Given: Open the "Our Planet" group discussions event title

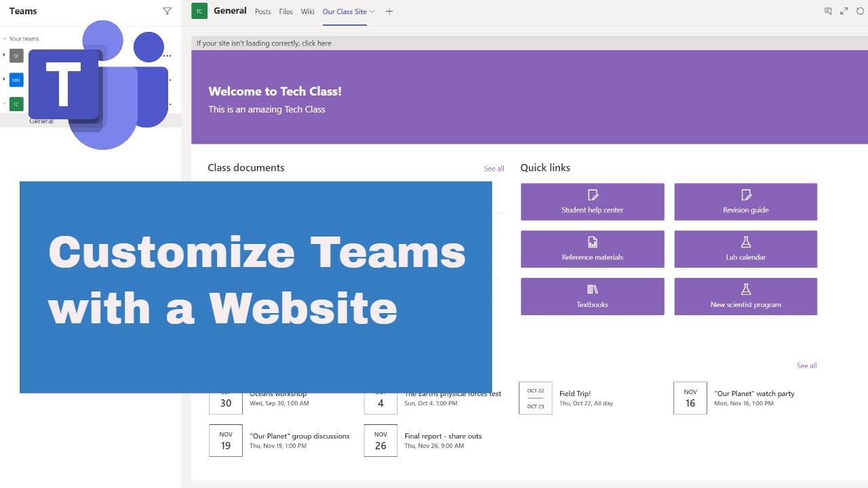Looking at the screenshot, I should pos(300,436).
